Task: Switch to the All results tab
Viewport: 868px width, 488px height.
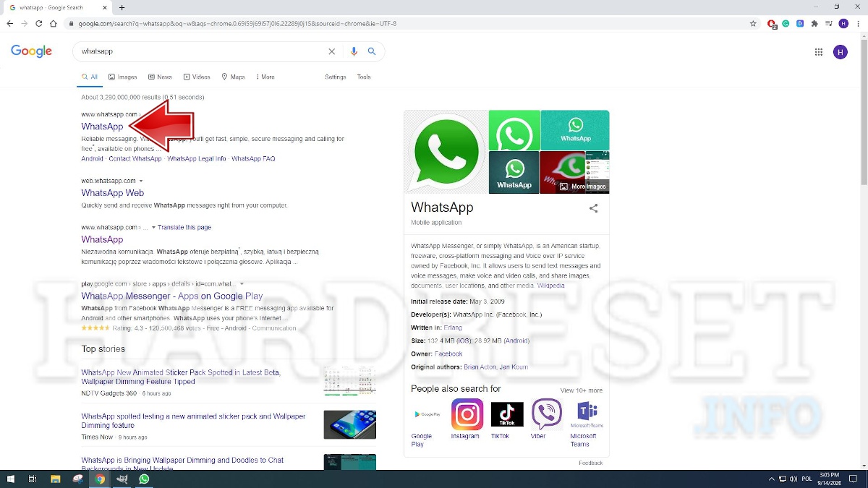Action: (90, 77)
